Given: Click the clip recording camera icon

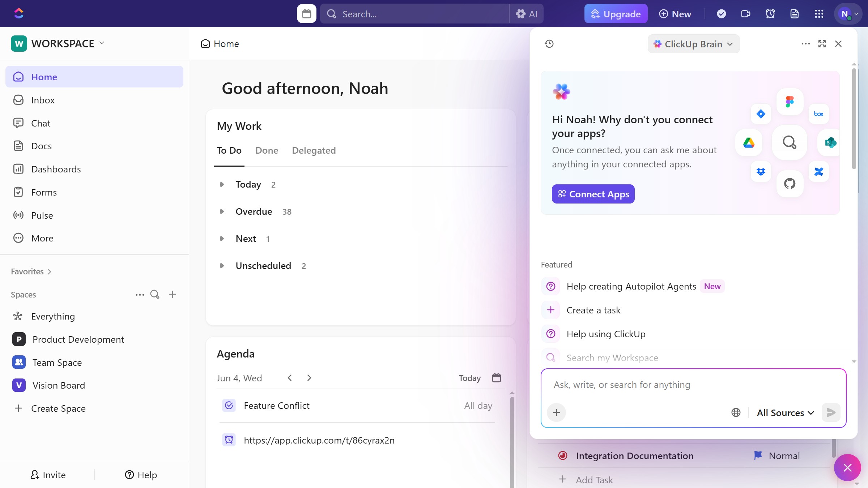Looking at the screenshot, I should pos(745,14).
